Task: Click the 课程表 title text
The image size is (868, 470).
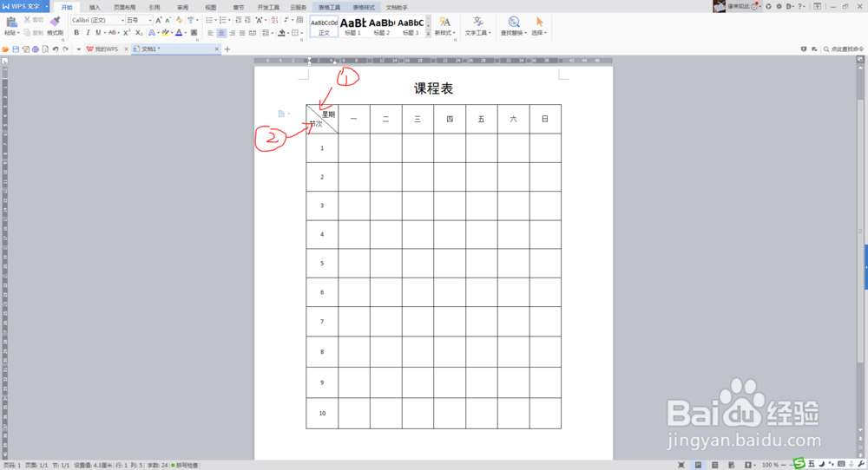Action: tap(433, 88)
